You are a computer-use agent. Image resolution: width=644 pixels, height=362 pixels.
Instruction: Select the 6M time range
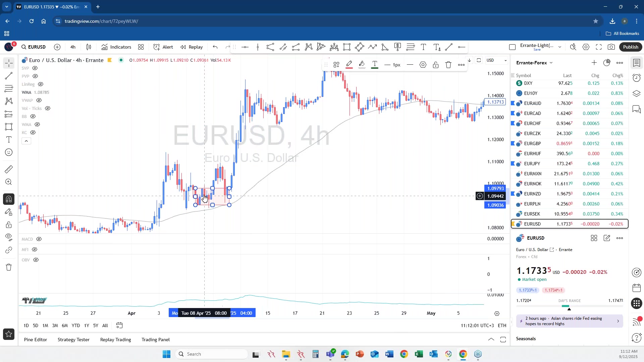click(x=65, y=325)
